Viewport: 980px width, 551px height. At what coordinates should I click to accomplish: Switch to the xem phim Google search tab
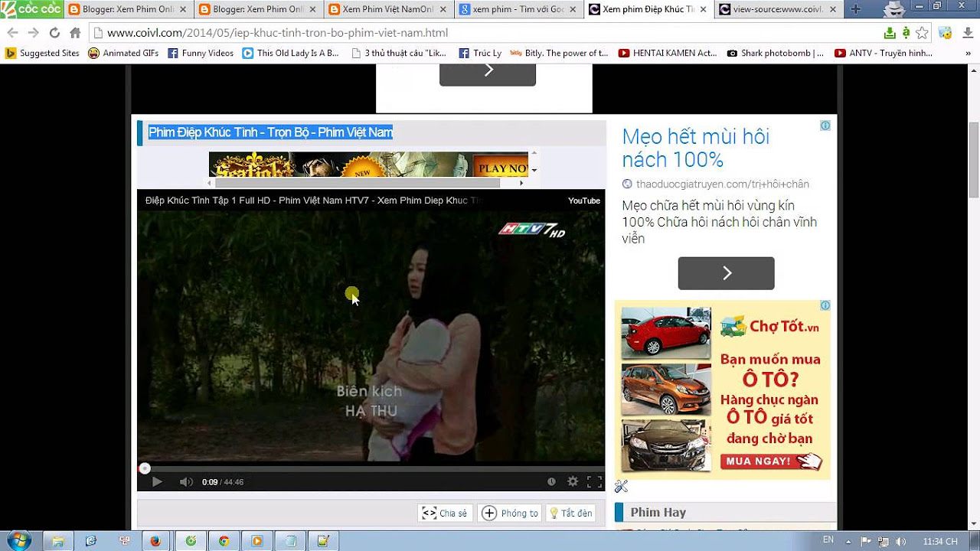click(x=518, y=9)
